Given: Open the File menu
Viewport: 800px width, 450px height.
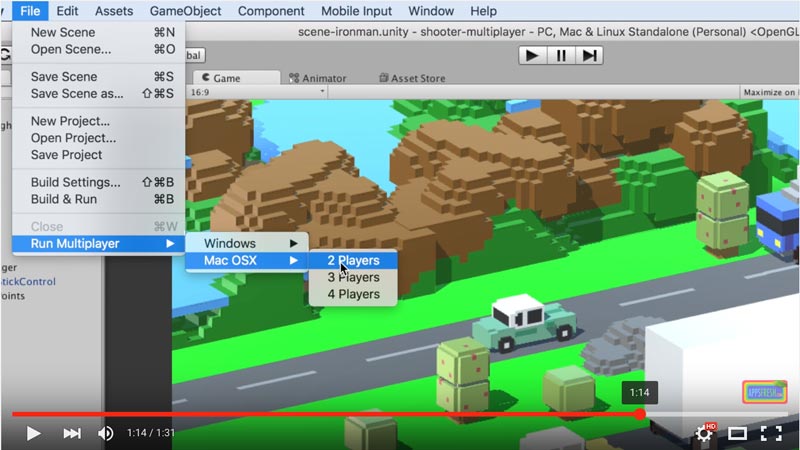Looking at the screenshot, I should [x=30, y=11].
